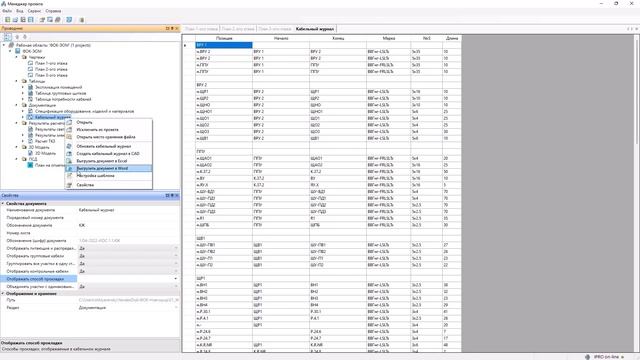Collapse the Отображение и хранение section
640x360 pixels.
click(x=3, y=293)
